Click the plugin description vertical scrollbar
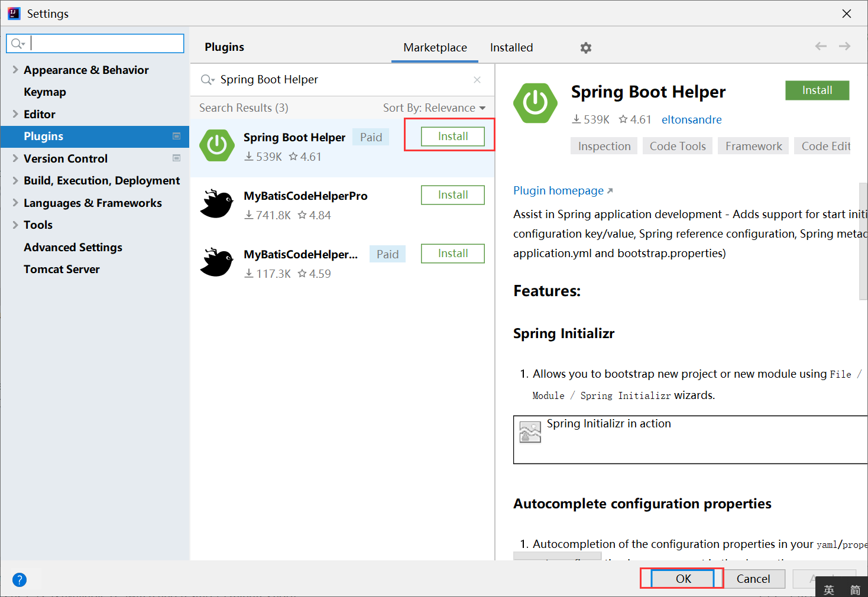 (863, 242)
